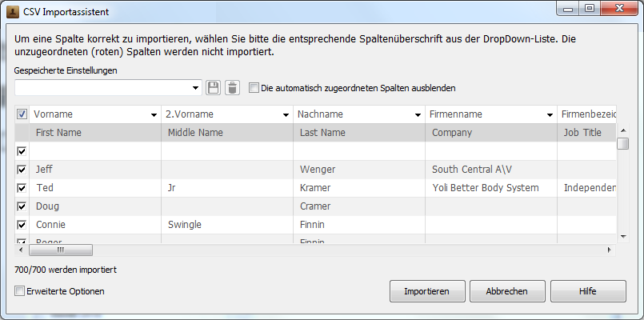This screenshot has height=320, width=644.
Task: Click the Firmenbezeichnung column header
Action: [587, 114]
